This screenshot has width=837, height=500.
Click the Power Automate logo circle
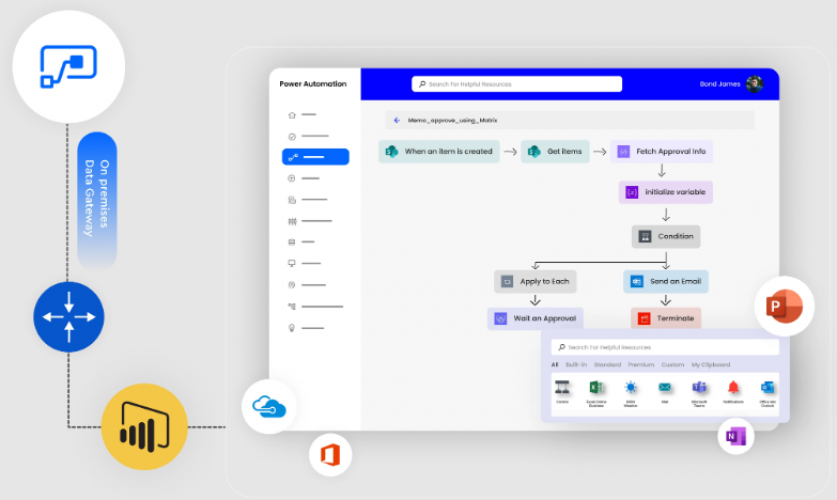(x=69, y=67)
